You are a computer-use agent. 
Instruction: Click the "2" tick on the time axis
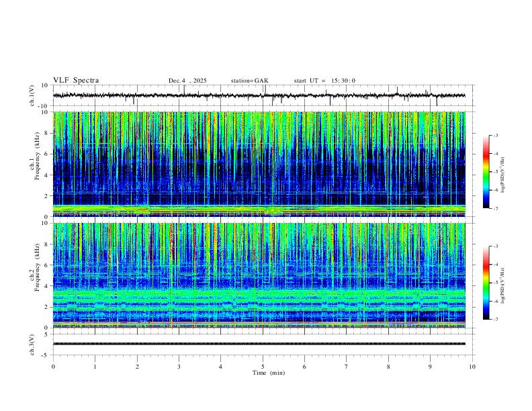click(x=137, y=367)
